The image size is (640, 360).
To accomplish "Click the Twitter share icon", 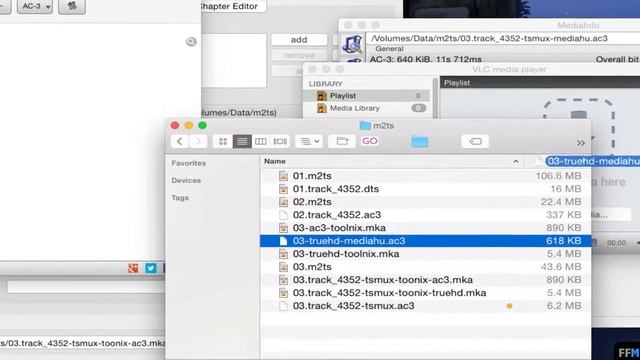I will pos(151,268).
